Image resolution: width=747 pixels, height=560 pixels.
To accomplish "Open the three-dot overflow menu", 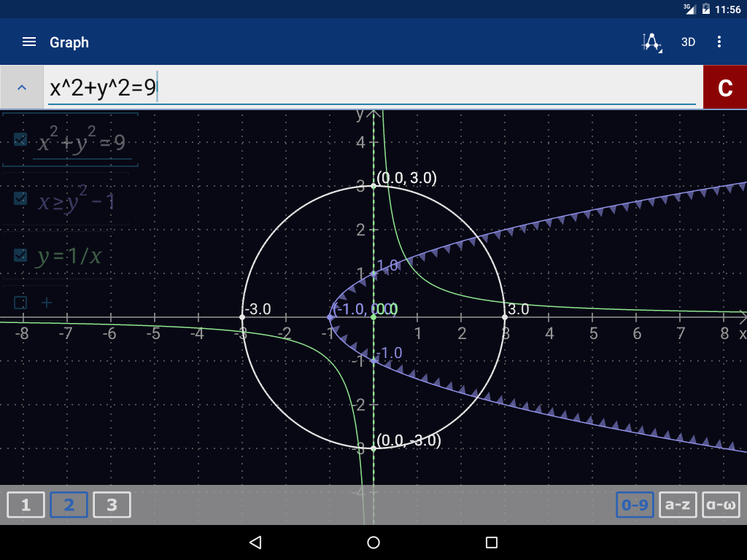I will click(x=719, y=42).
